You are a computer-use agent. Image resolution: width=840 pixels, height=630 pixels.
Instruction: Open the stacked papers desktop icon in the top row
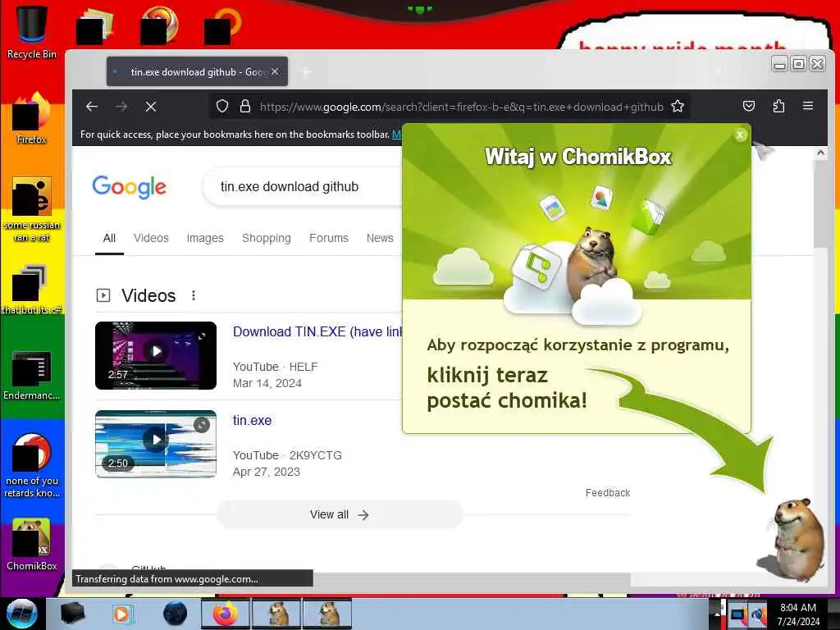94,25
